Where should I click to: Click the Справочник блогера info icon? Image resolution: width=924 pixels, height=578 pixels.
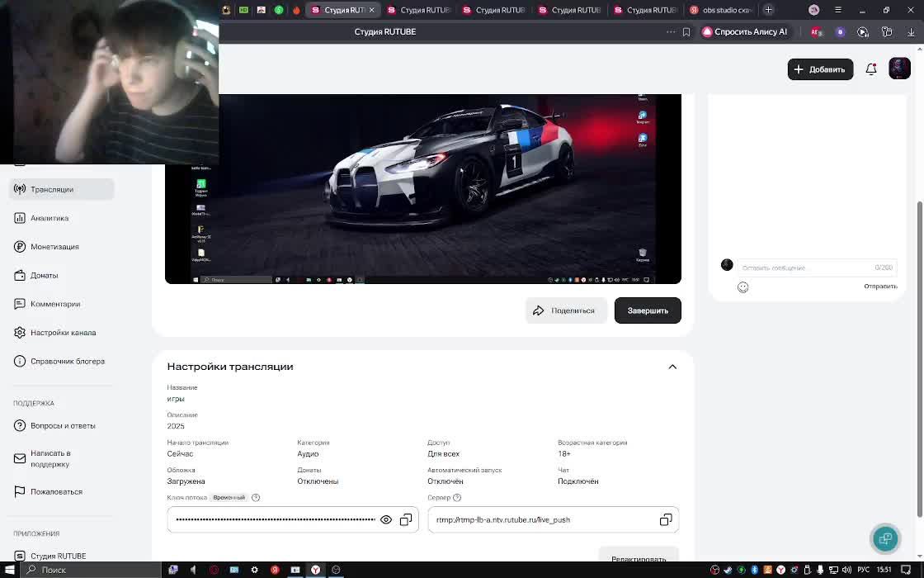pos(20,361)
